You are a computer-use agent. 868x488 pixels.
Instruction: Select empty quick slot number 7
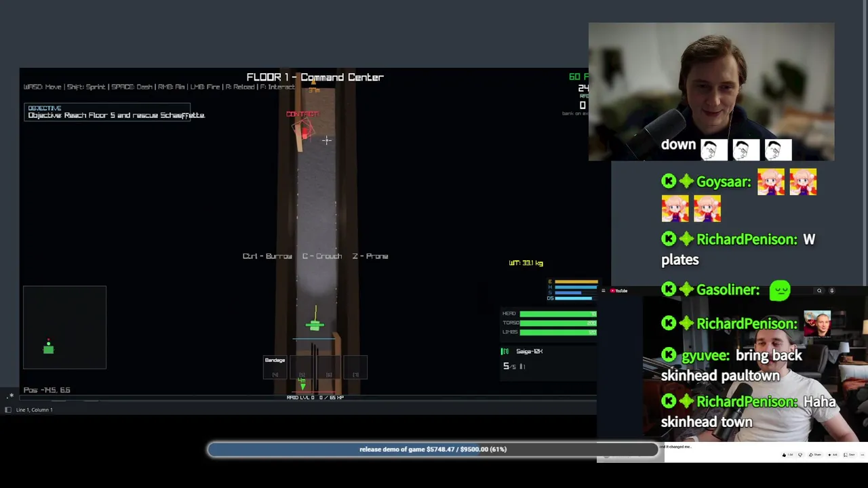(x=356, y=367)
